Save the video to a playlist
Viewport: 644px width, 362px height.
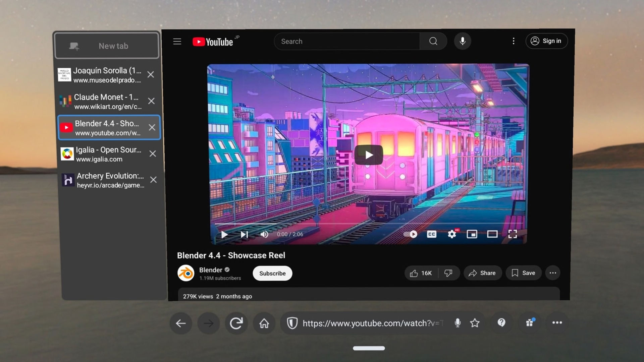tap(523, 273)
